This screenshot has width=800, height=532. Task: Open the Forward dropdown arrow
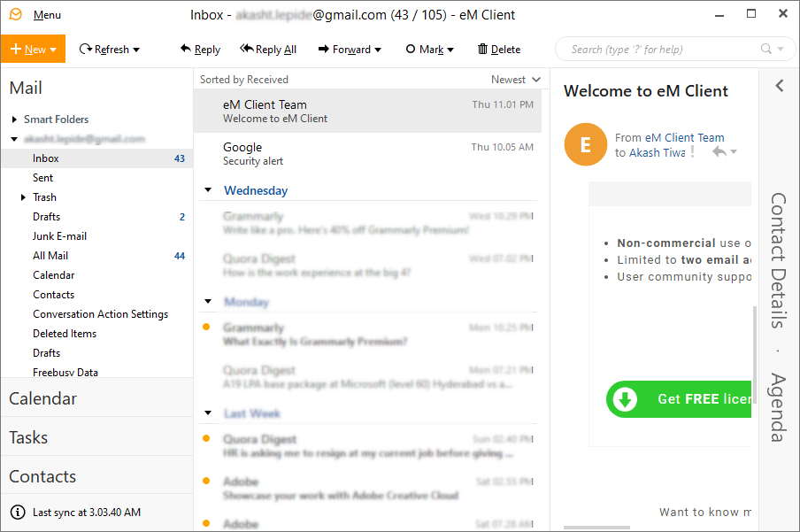(x=378, y=50)
